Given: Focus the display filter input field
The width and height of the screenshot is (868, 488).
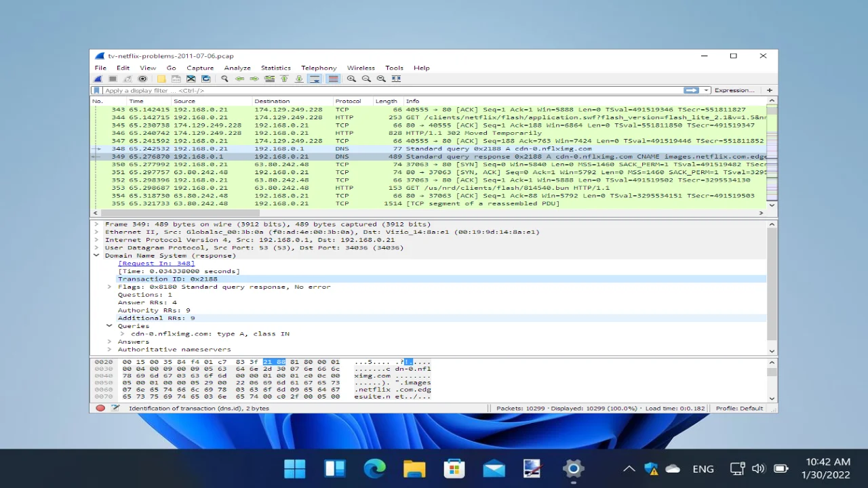Looking at the screenshot, I should click(x=392, y=90).
